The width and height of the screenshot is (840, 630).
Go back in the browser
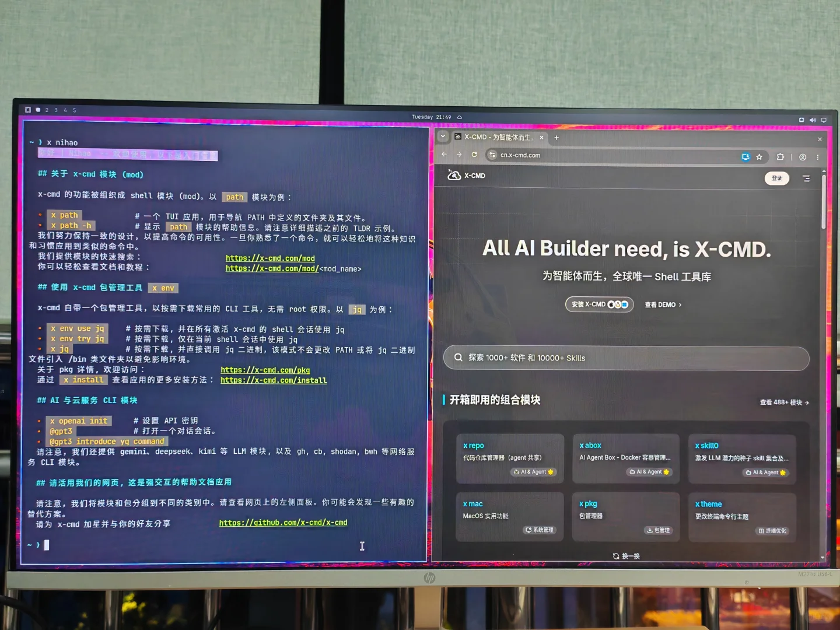(444, 155)
